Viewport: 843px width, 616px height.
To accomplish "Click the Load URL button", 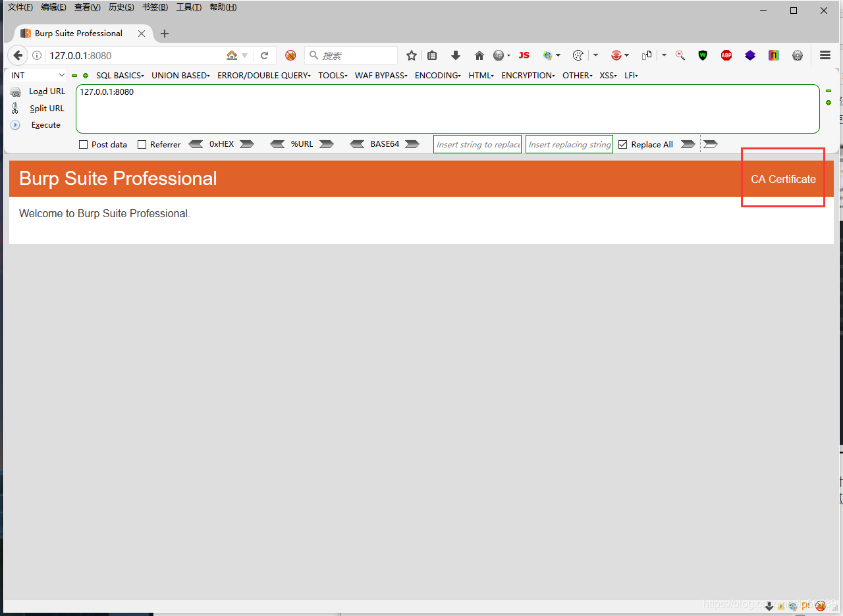I will [38, 91].
